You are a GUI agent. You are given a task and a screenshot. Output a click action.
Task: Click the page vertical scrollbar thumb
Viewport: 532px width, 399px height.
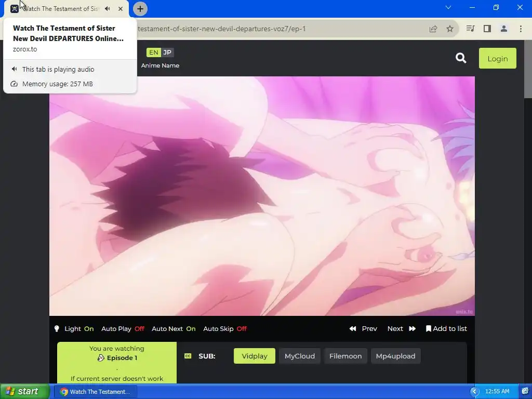tap(528, 69)
